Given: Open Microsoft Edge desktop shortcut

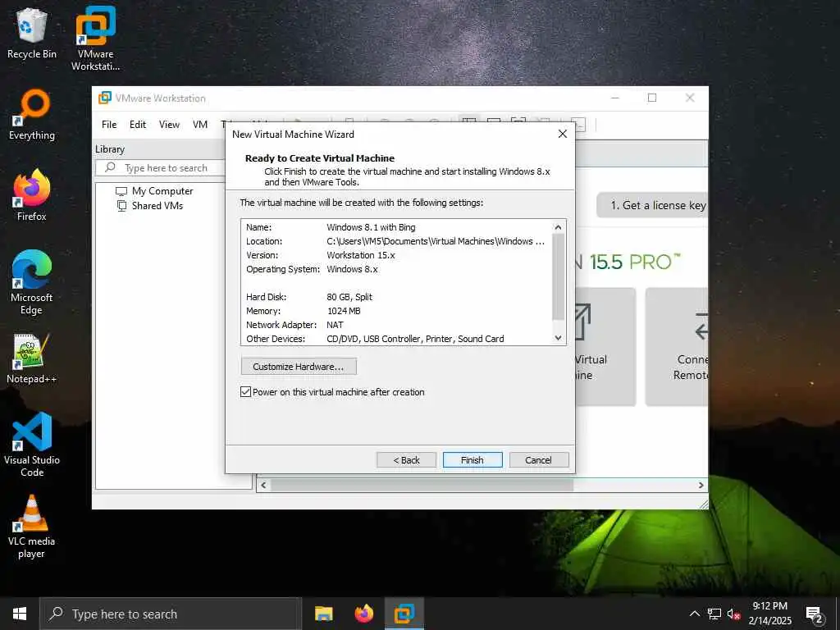Looking at the screenshot, I should click(x=32, y=282).
